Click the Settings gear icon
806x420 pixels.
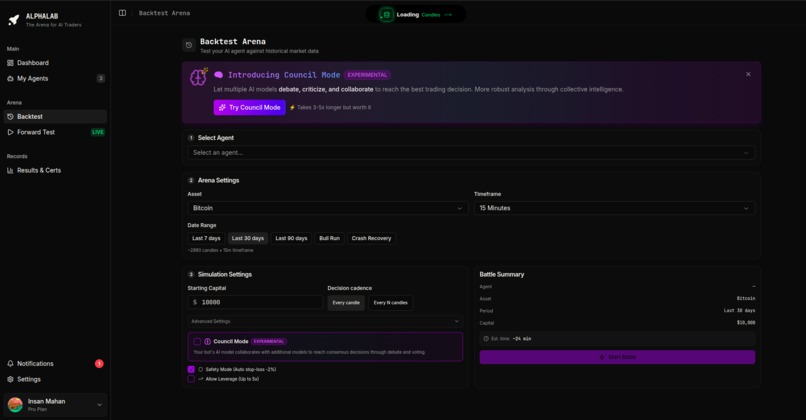click(x=10, y=379)
